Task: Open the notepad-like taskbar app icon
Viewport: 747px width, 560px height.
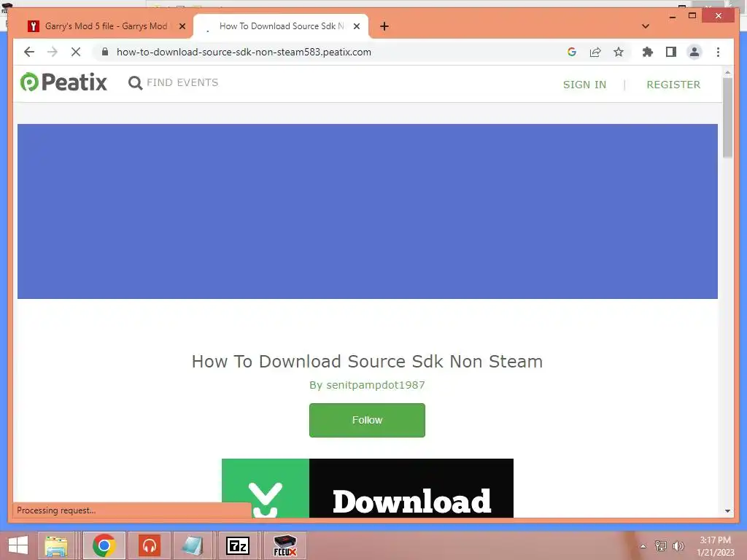Action: pos(193,545)
